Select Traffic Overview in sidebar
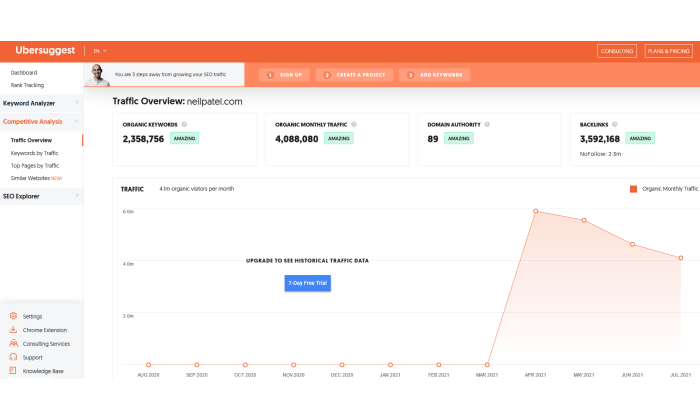Viewport: 700px width, 420px height. pyautogui.click(x=31, y=140)
